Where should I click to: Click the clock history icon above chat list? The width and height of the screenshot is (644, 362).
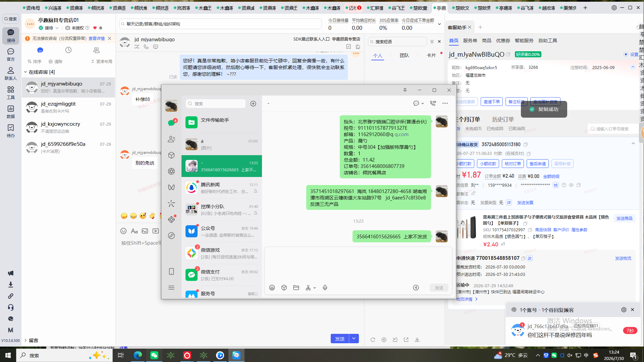tap(68, 50)
